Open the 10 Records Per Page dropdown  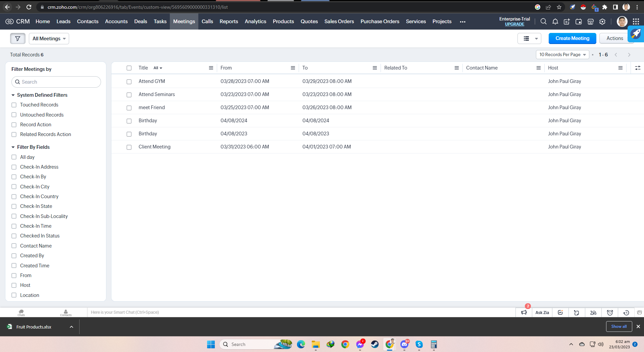pyautogui.click(x=562, y=55)
